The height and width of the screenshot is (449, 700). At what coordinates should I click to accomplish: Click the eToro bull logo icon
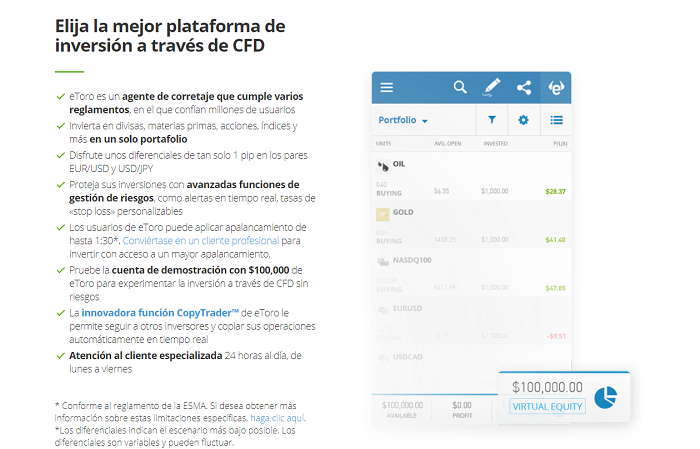click(x=556, y=87)
